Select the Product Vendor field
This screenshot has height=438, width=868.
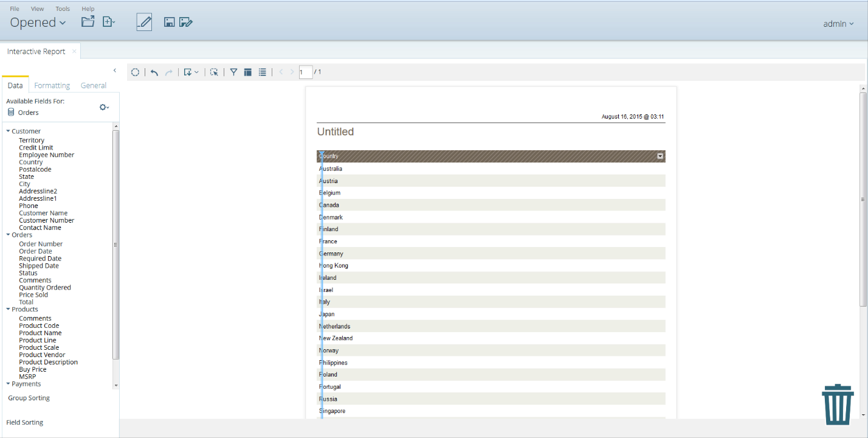tap(42, 355)
